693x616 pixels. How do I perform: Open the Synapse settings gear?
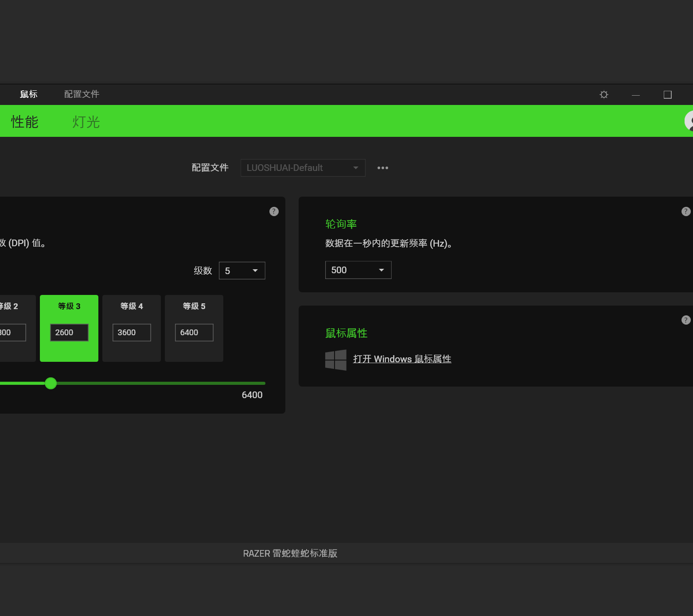603,94
